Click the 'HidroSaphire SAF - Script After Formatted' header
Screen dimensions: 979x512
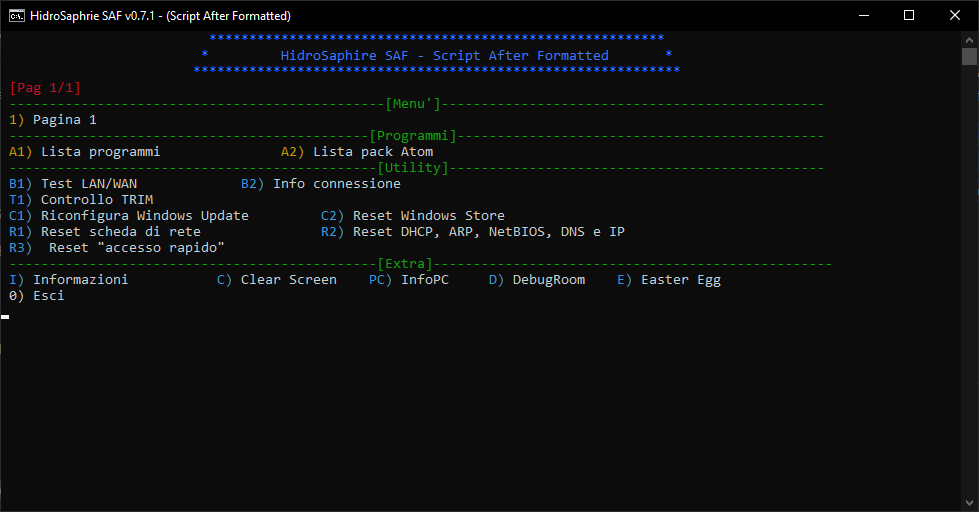pyautogui.click(x=445, y=56)
